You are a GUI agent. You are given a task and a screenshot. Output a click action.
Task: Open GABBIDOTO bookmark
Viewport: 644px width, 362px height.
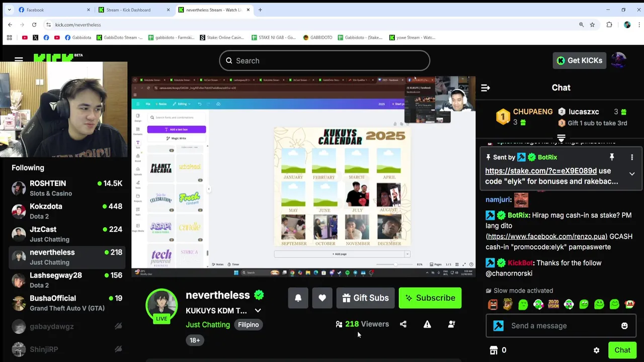pos(317,38)
